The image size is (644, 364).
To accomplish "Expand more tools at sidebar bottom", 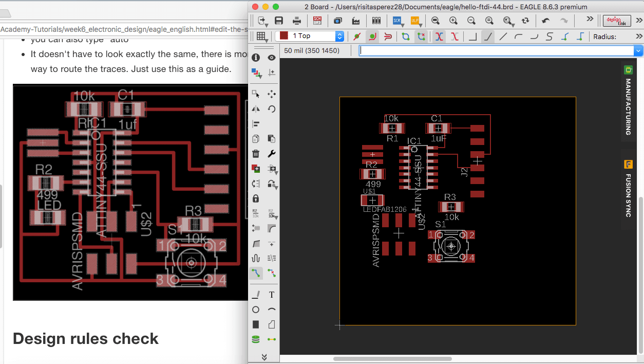I will coord(264,357).
